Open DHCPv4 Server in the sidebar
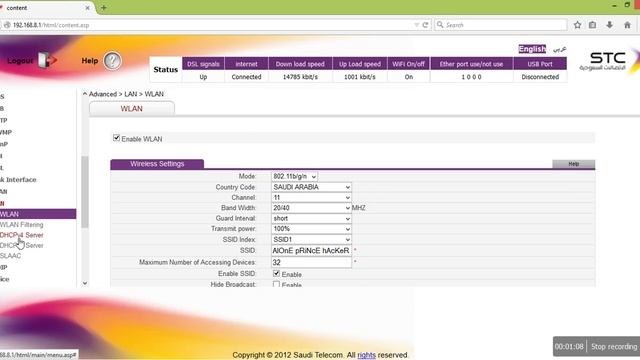This screenshot has height=360, width=640. pyautogui.click(x=22, y=235)
